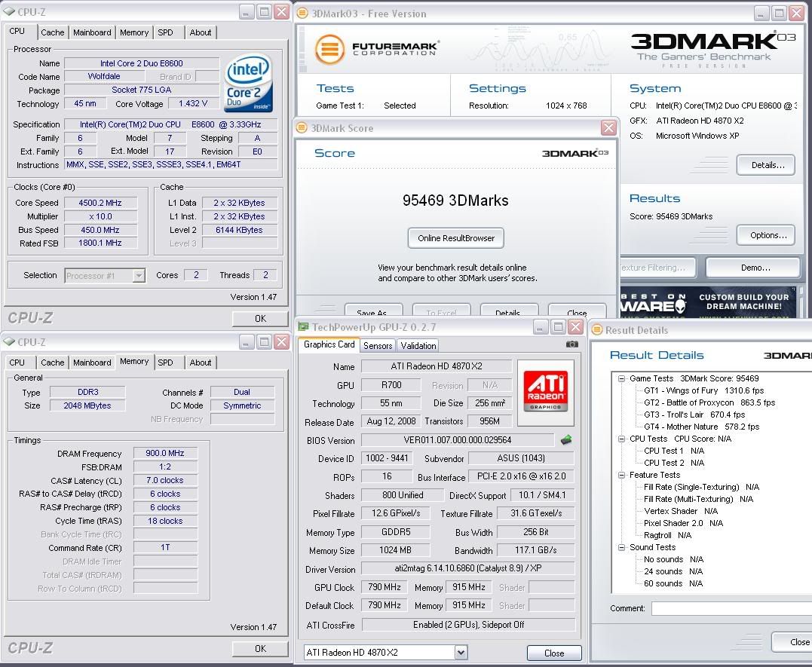Open SPD tab in lower CPU-Z window

point(166,363)
